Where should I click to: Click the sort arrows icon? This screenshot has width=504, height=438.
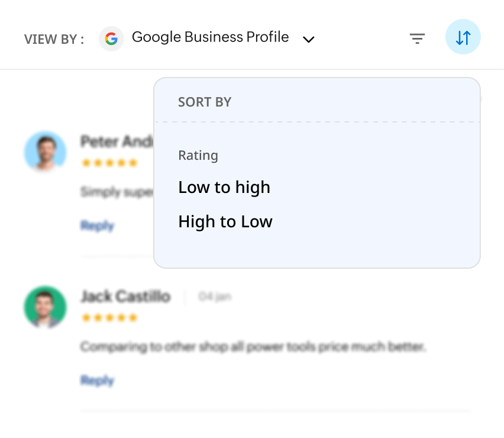[x=463, y=38]
